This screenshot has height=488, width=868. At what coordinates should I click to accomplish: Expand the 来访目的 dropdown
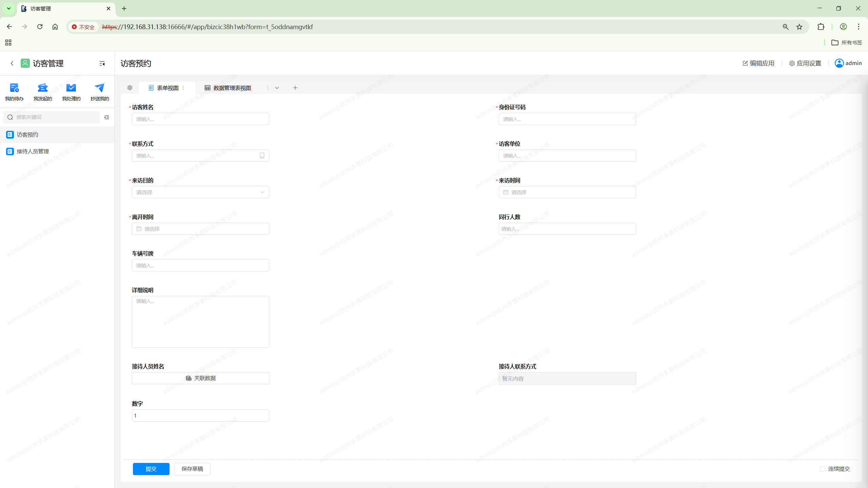pos(200,192)
